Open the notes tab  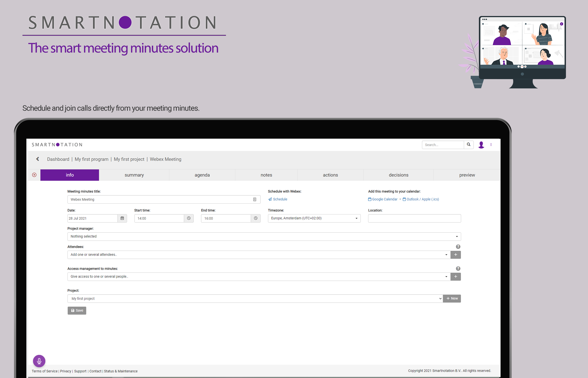(x=266, y=175)
